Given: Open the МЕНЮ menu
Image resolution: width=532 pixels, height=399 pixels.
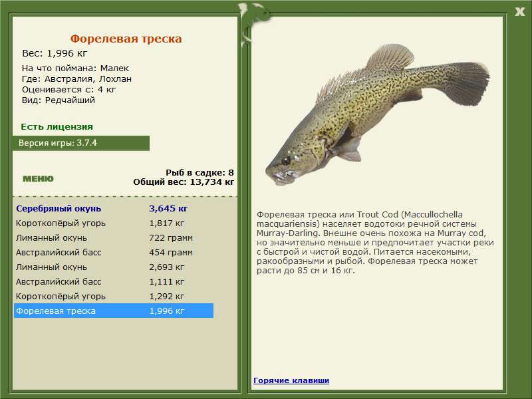Looking at the screenshot, I should coord(38,179).
